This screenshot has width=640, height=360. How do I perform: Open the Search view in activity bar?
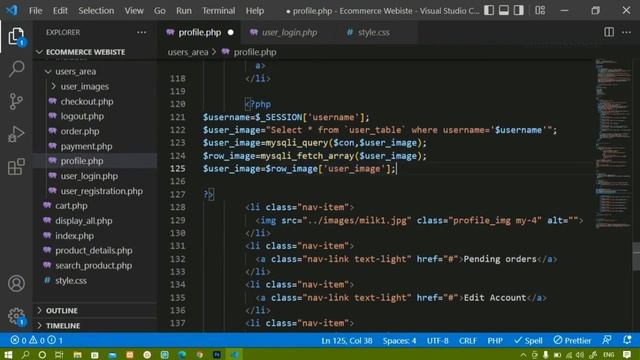[x=16, y=69]
